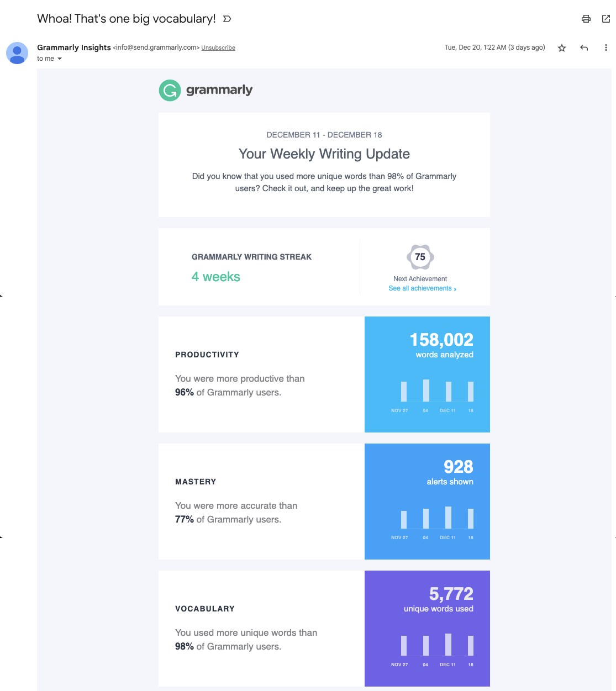This screenshot has width=616, height=691.
Task: Click the 'Next Achievement' label
Action: [420, 279]
